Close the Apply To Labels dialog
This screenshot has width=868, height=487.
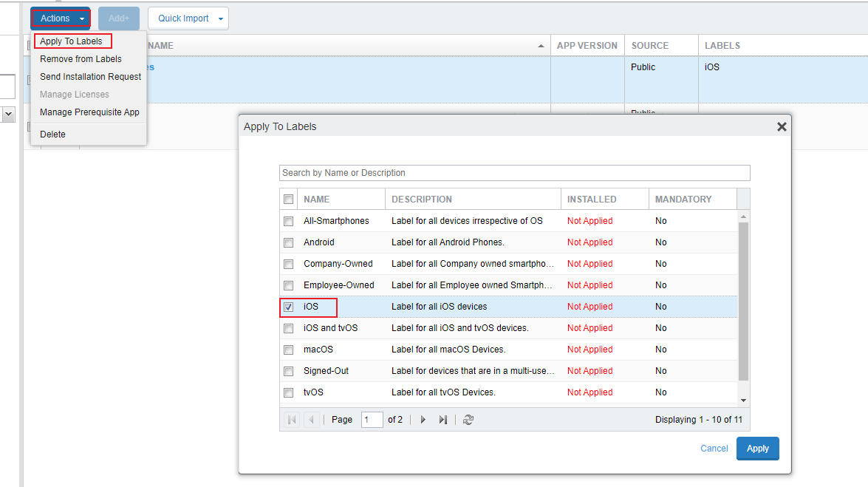pyautogui.click(x=782, y=127)
